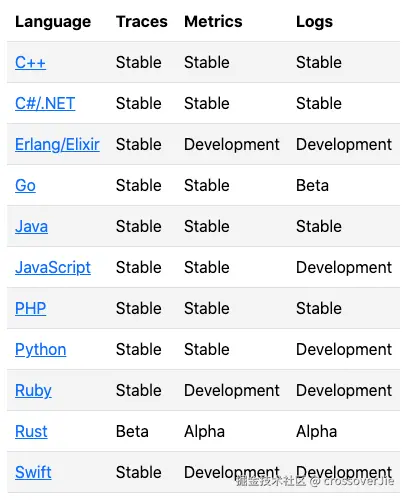The width and height of the screenshot is (407, 500).
Task: Select Rust's Alpha metrics status cell
Action: [x=204, y=432]
